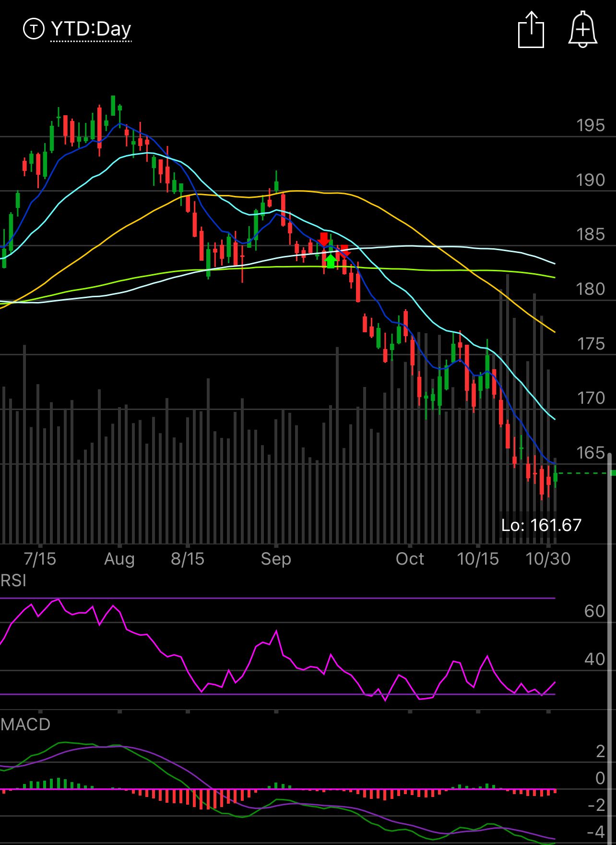Add a price alert with bell icon
Screen dimensions: 616x845
(583, 30)
